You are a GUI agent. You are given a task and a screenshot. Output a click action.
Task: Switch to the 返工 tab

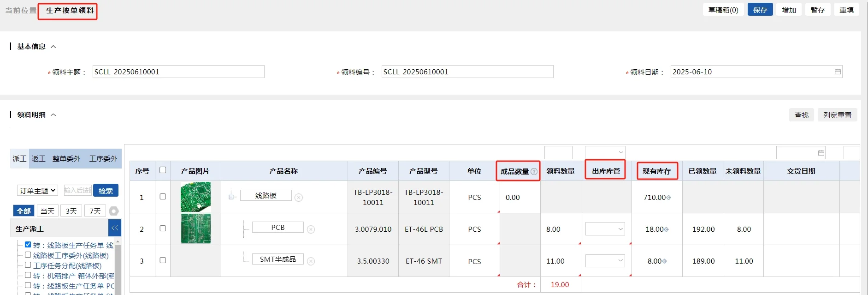(38, 158)
